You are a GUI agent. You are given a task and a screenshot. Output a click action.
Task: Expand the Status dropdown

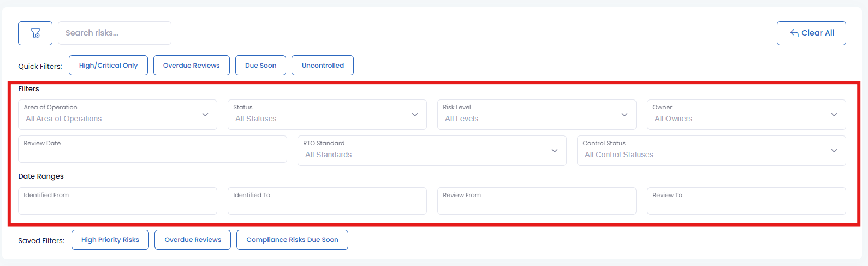click(x=327, y=115)
